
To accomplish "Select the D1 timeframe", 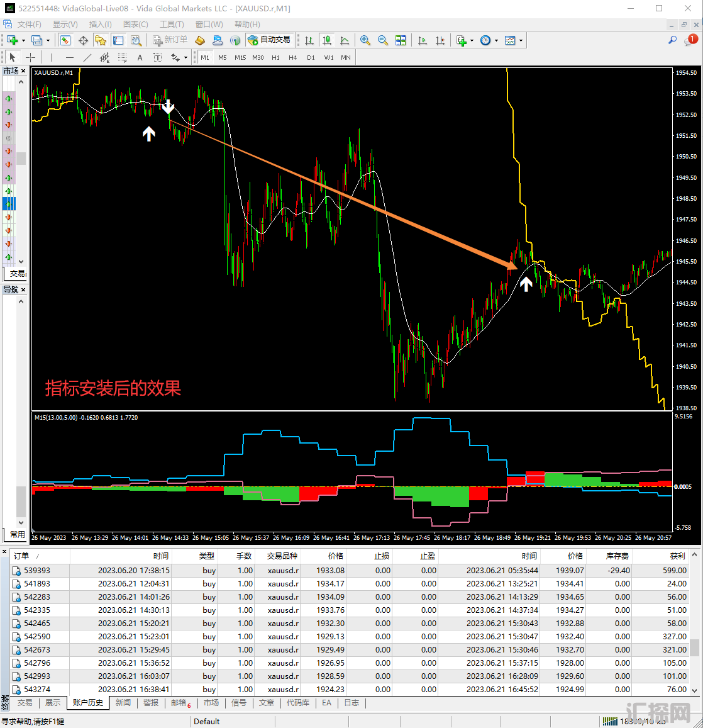I will tap(311, 57).
